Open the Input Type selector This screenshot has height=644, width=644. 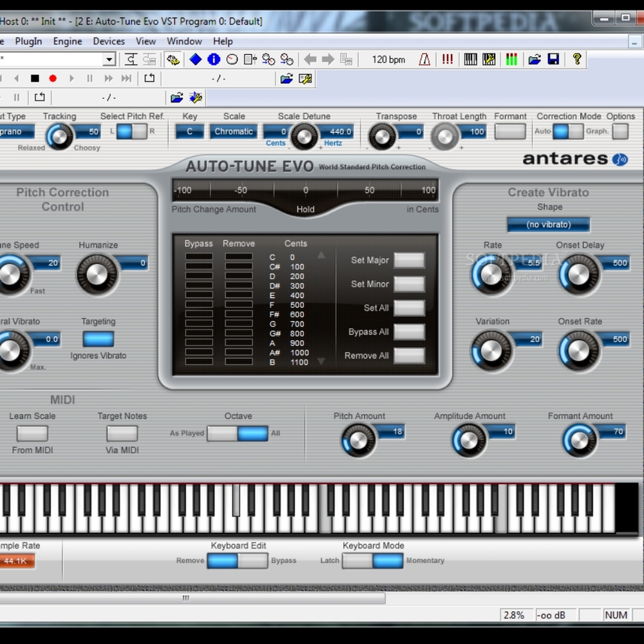(17, 132)
